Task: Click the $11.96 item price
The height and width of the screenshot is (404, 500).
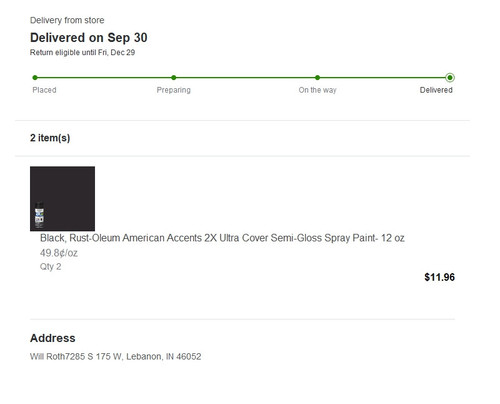Action: 439,277
